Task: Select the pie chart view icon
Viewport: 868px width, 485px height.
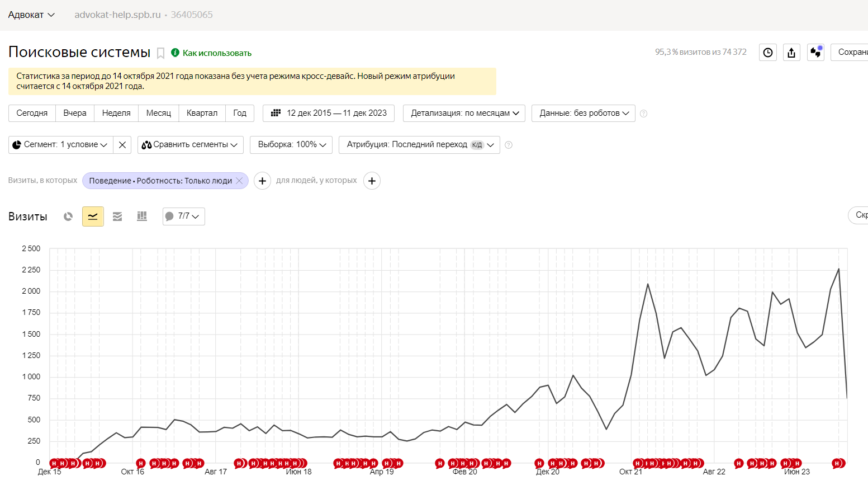Action: coord(68,216)
